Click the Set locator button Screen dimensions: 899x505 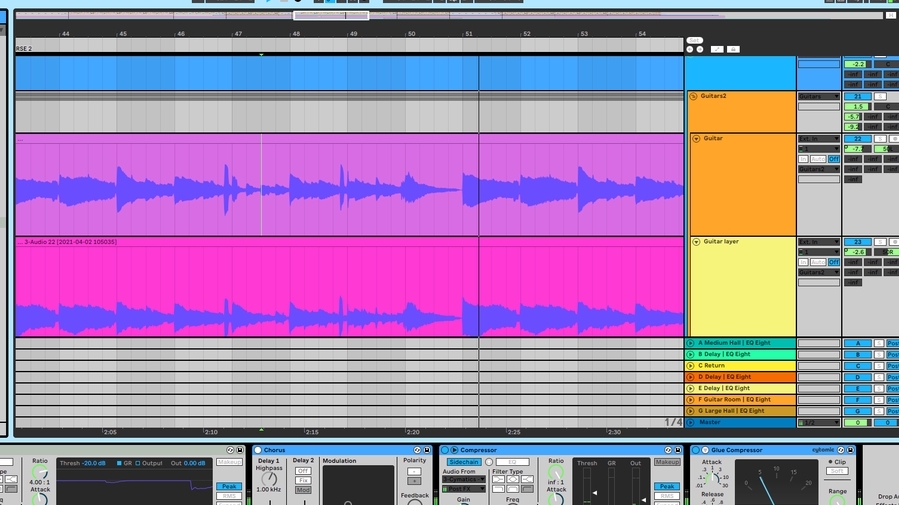click(x=694, y=40)
